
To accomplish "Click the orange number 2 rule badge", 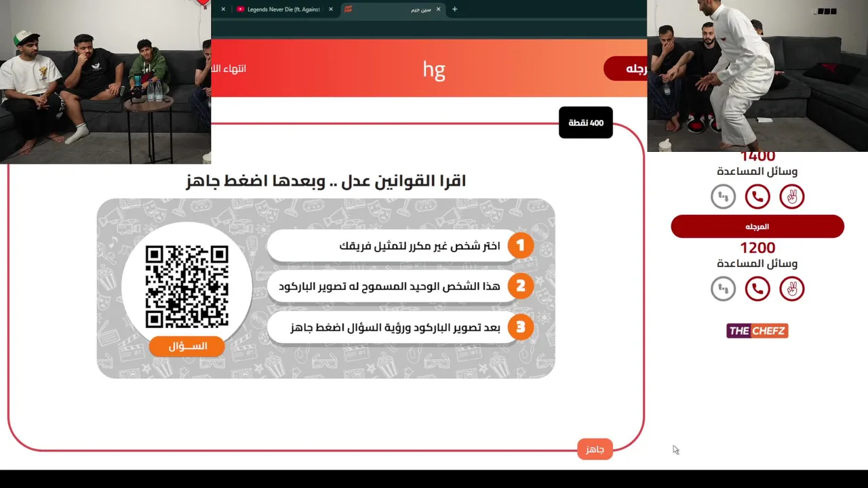I will pos(521,286).
